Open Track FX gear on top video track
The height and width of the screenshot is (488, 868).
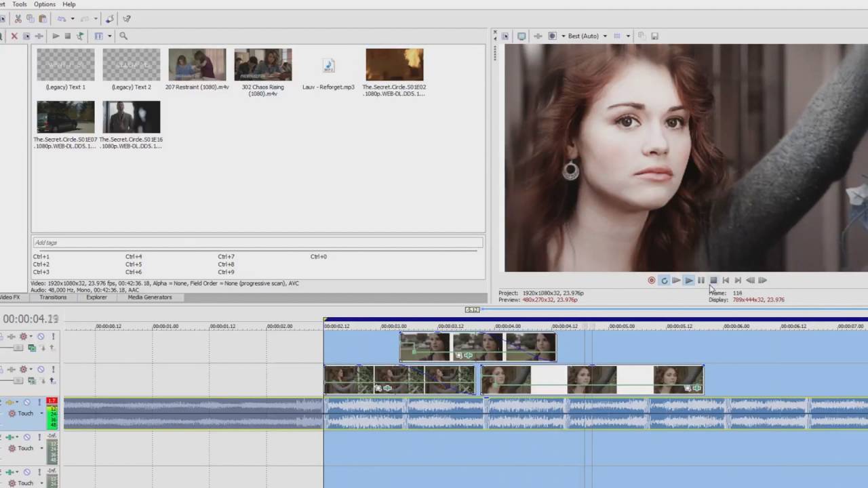23,336
